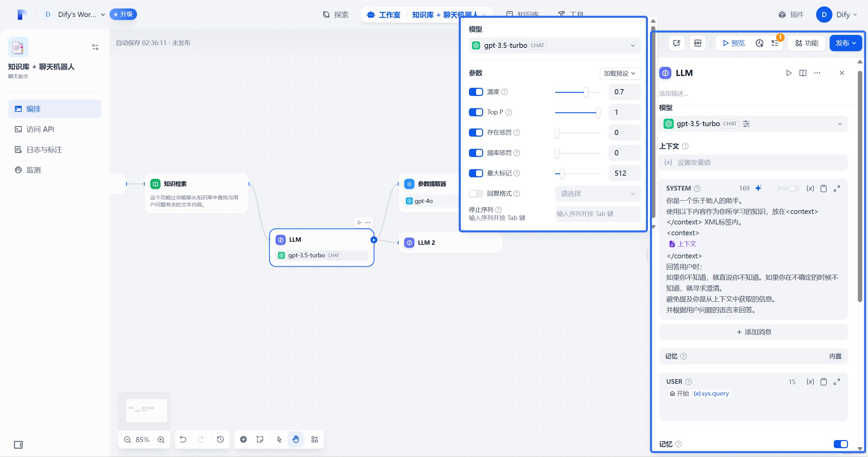The width and height of the screenshot is (868, 457).
Task: Disable the 温度 temperature toggle
Action: (x=476, y=92)
